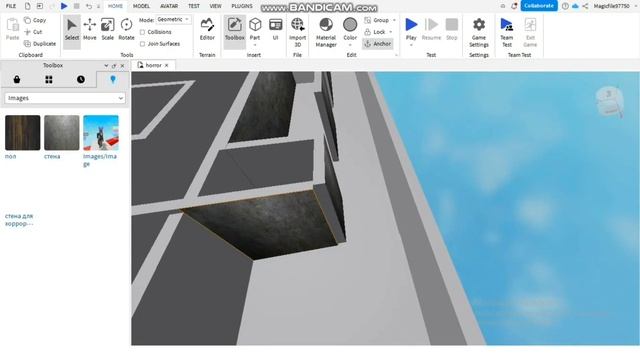Group the selected objects
Image resolution: width=640 pixels, height=360 pixels.
377,20
